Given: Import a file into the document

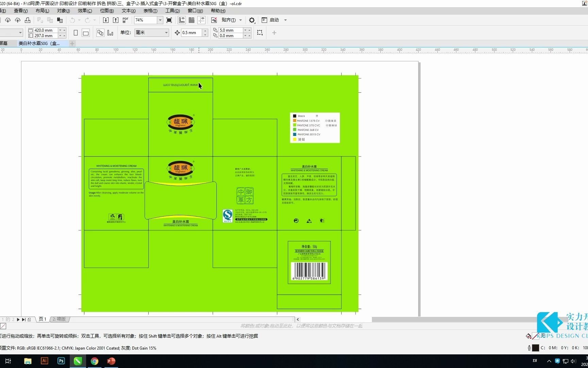Looking at the screenshot, I should tap(106, 20).
